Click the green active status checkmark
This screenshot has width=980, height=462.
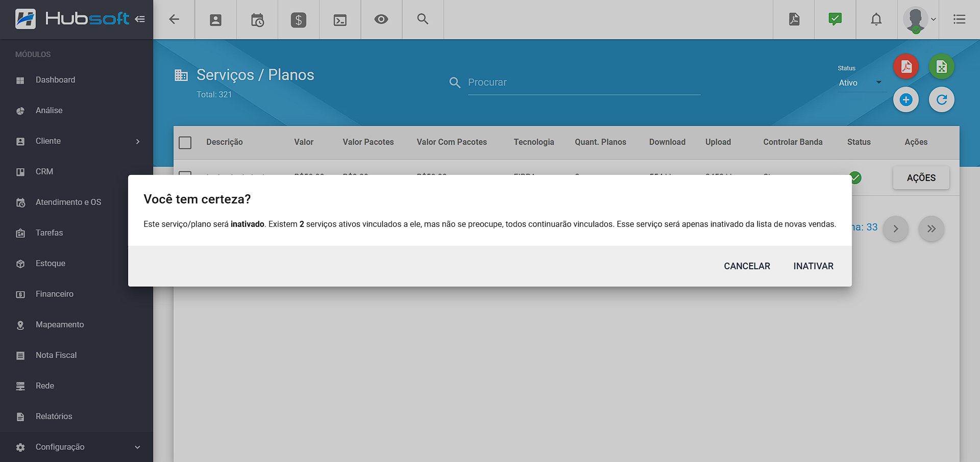pyautogui.click(x=855, y=177)
